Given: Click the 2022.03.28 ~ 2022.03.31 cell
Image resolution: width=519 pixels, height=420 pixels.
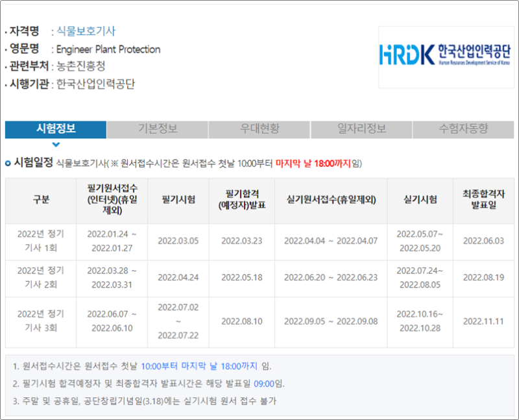Looking at the screenshot, I should pyautogui.click(x=112, y=278).
